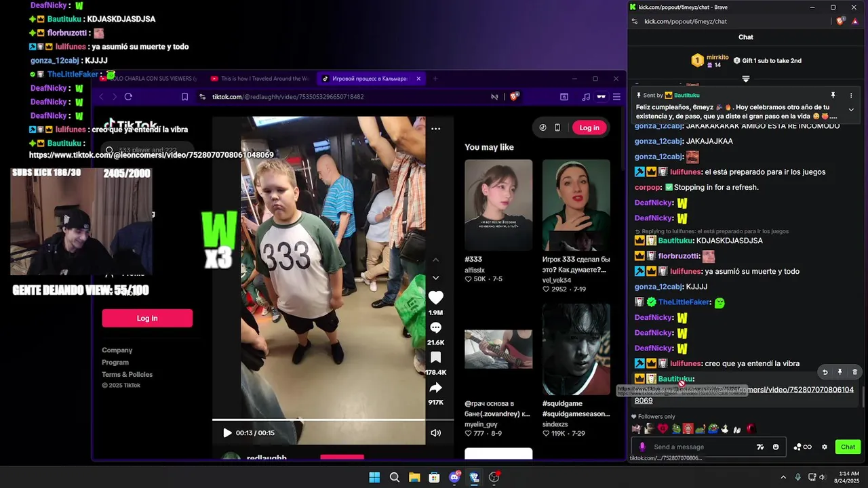
Task: Switch to the YouTube tab 'This is how I Traveled Around'
Action: [260, 79]
